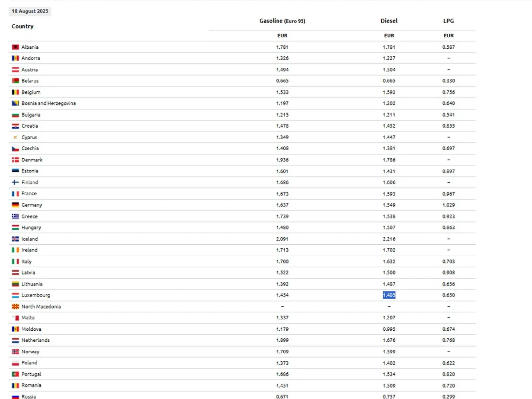Click the Iceland flag icon

point(16,239)
